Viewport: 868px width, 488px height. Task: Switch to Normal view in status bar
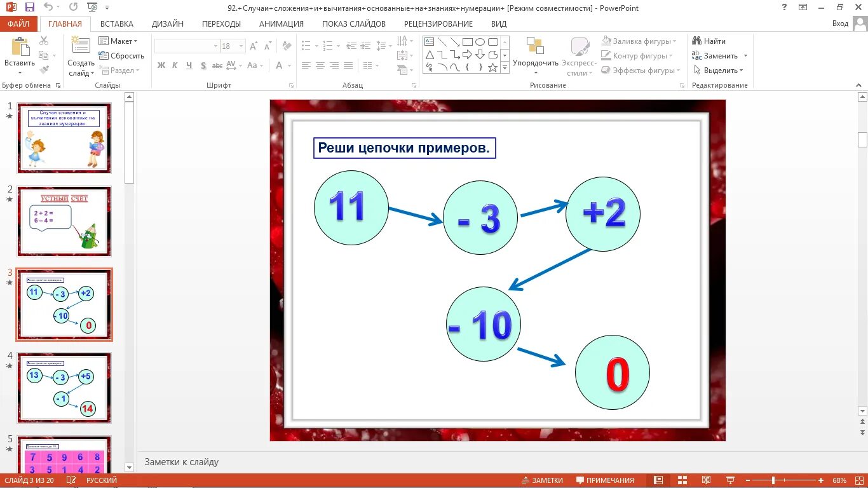tap(658, 480)
